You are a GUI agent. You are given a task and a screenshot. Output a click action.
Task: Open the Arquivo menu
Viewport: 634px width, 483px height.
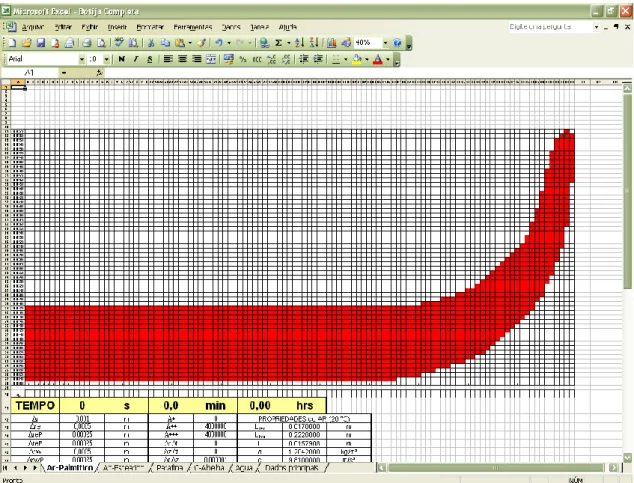32,27
